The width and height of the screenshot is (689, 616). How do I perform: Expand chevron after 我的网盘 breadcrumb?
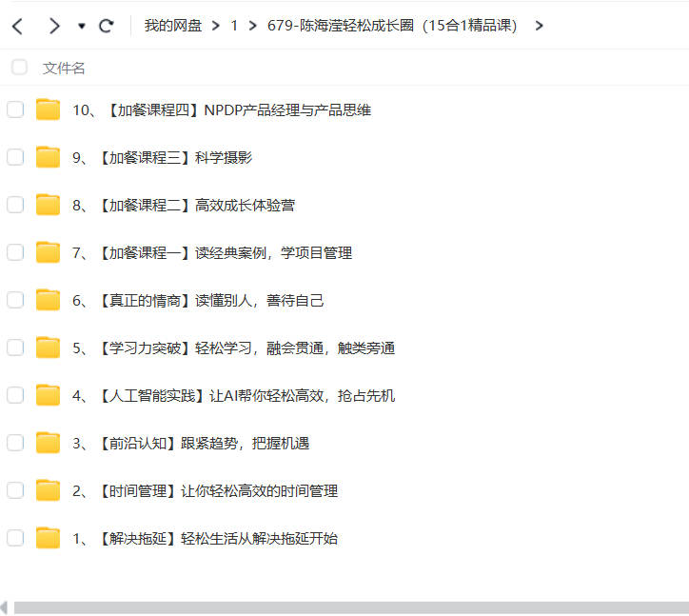[x=215, y=26]
